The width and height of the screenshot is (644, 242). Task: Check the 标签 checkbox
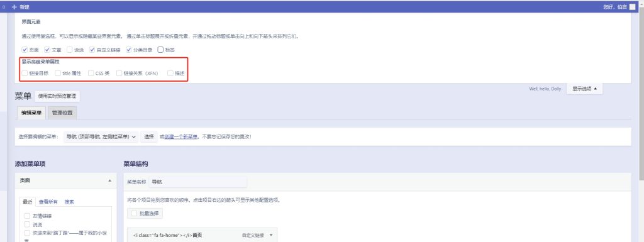pyautogui.click(x=160, y=50)
